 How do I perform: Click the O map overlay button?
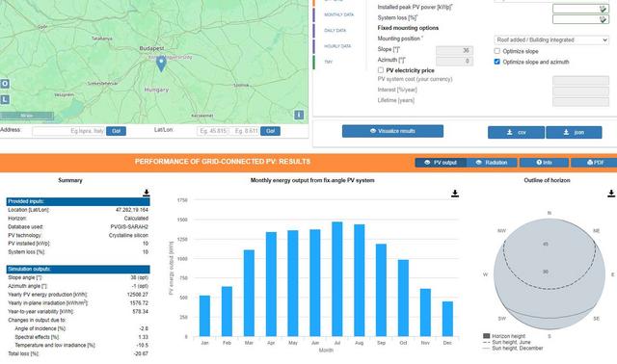(5, 84)
